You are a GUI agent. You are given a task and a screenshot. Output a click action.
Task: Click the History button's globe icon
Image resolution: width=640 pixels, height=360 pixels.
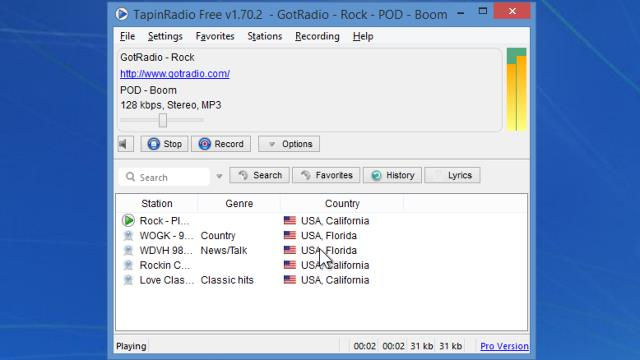376,176
